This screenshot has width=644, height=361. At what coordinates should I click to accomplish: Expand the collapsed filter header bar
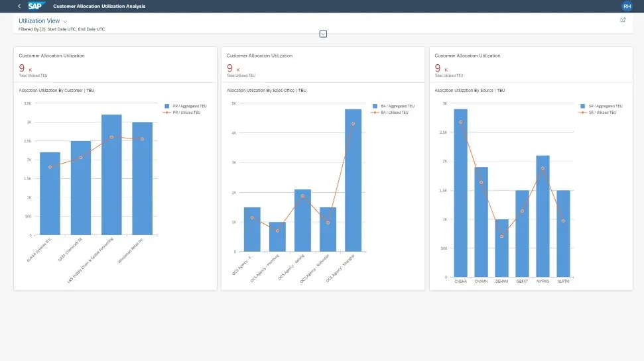click(x=323, y=34)
